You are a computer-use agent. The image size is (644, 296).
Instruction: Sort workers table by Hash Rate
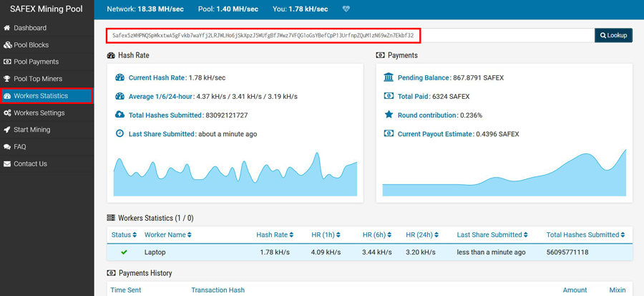click(275, 235)
